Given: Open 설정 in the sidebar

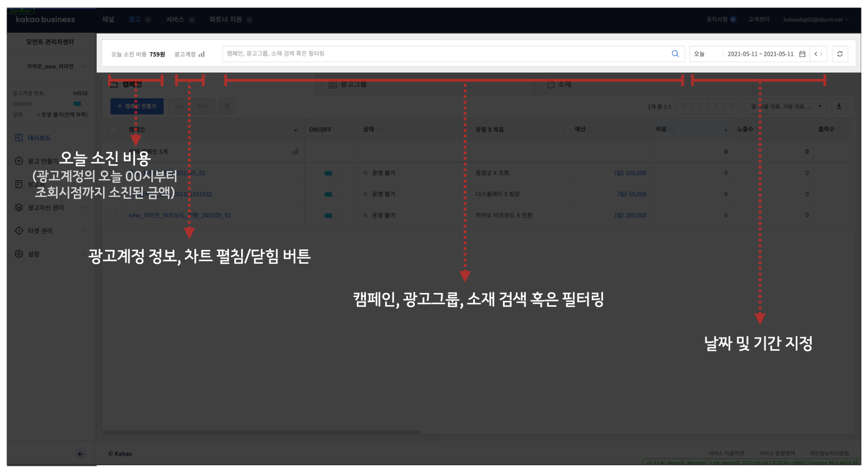Looking at the screenshot, I should 33,254.
